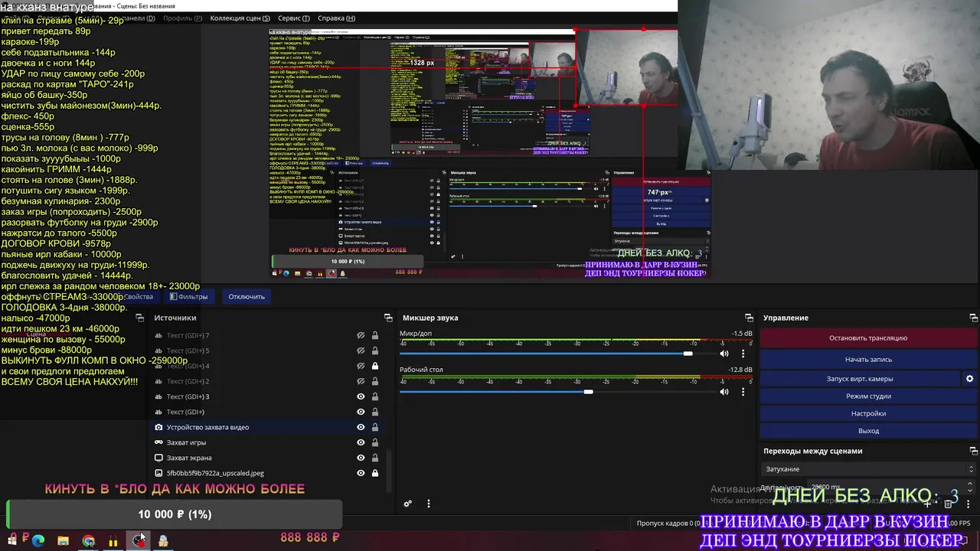
Task: Open the Профиль menu
Action: [183, 18]
